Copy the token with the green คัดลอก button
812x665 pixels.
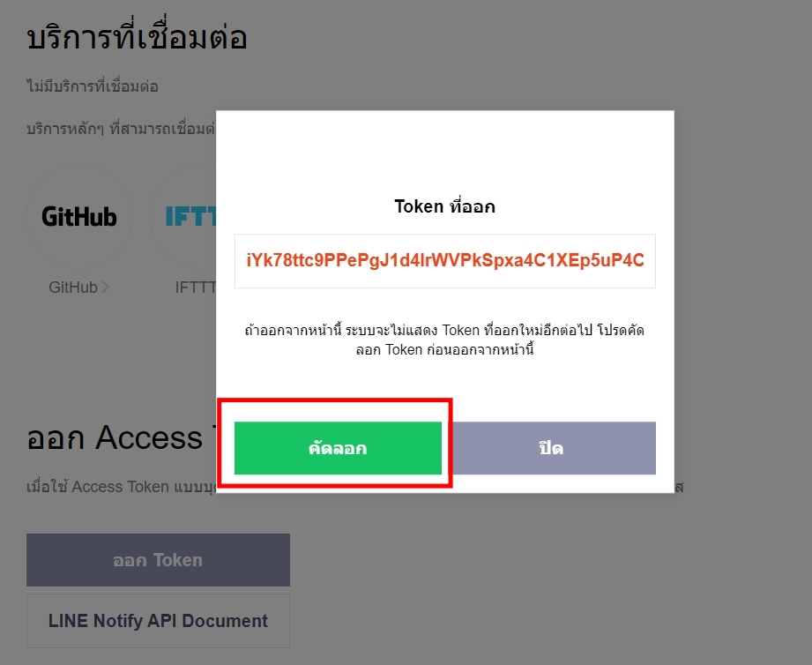point(338,448)
